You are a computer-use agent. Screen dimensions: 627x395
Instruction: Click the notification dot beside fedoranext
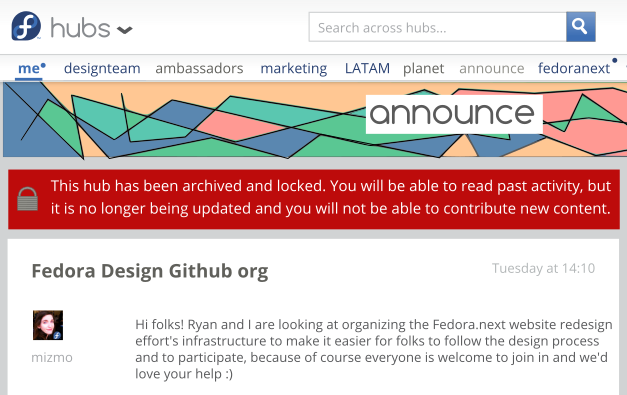[615, 60]
